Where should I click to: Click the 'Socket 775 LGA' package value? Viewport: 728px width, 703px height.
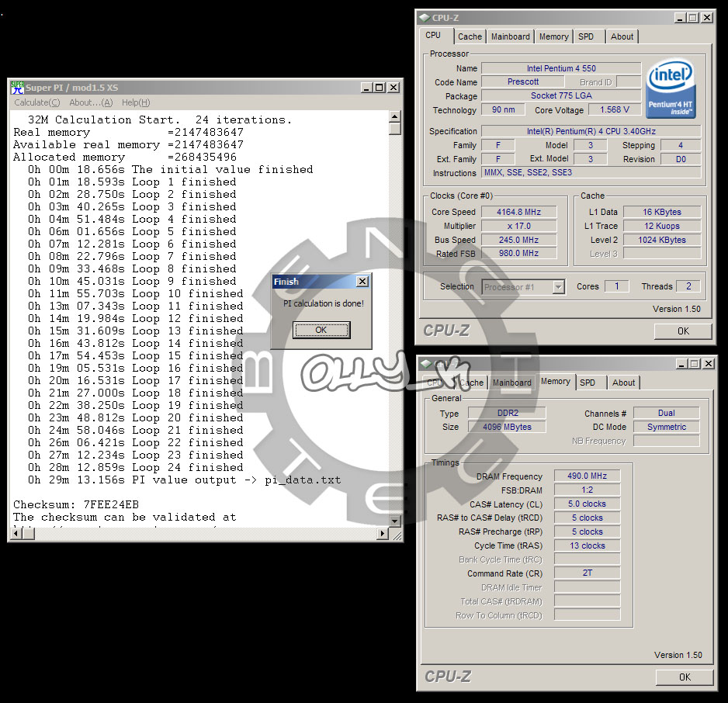pos(561,95)
